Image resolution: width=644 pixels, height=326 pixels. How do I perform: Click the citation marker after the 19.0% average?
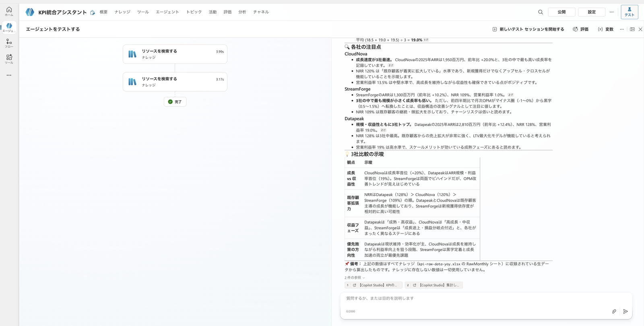point(426,40)
